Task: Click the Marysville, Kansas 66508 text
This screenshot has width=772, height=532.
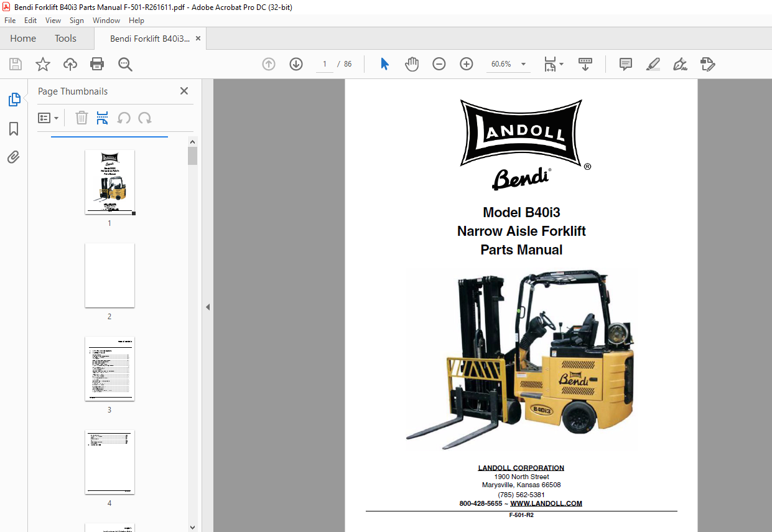Action: coord(521,485)
